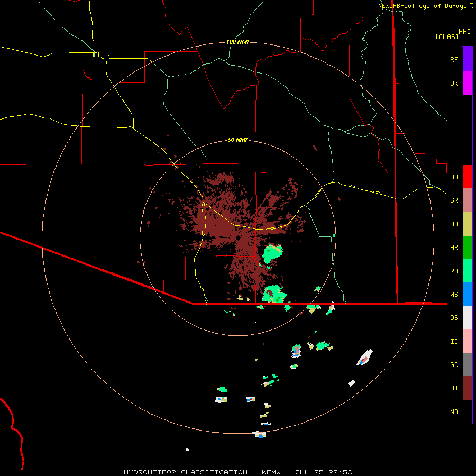The image size is (476, 476).
Task: Click the 'BI' legend label
Action: (454, 388)
